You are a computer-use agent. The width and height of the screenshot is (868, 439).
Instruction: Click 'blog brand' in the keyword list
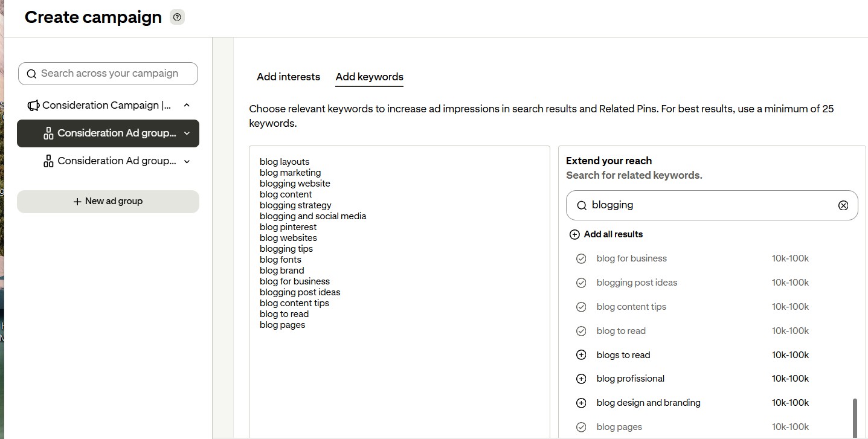(282, 271)
